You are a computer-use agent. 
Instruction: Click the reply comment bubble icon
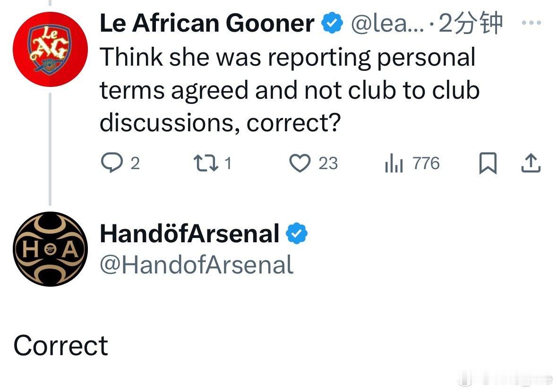point(112,163)
